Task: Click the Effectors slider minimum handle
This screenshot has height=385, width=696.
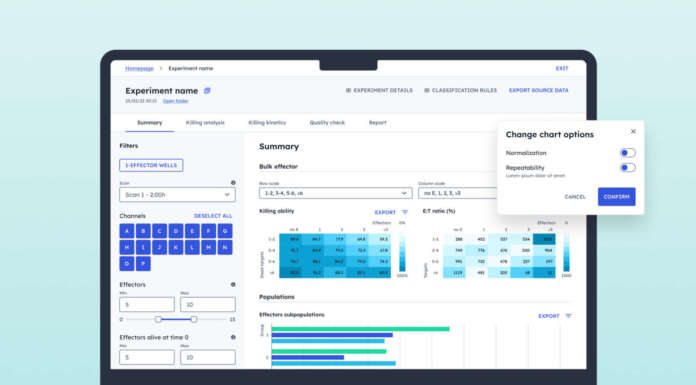Action: tap(158, 319)
